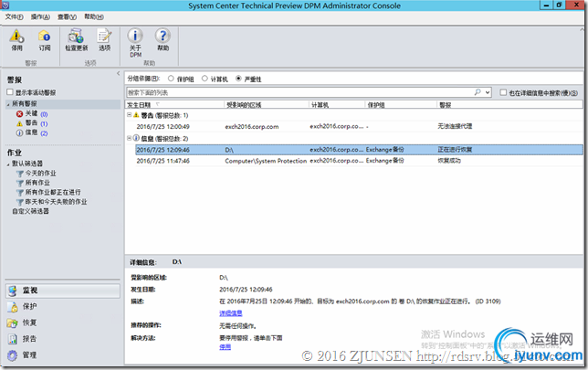Click the 关键 (0) count link
Image resolution: width=588 pixels, height=370 pixels.
pos(44,114)
